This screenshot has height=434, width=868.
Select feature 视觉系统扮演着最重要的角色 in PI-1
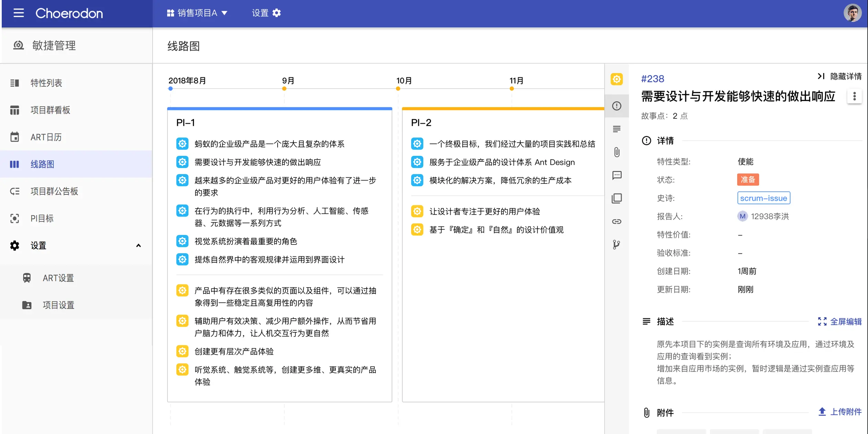point(245,241)
